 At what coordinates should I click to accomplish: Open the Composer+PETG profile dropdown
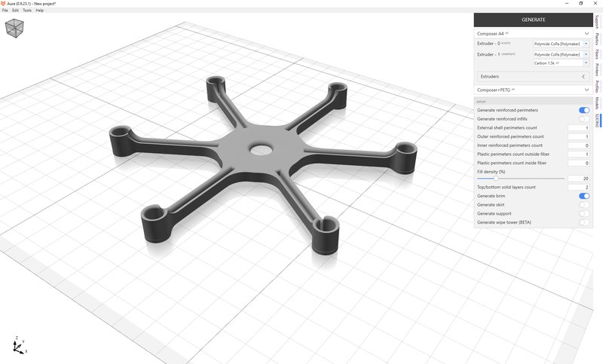(532, 90)
